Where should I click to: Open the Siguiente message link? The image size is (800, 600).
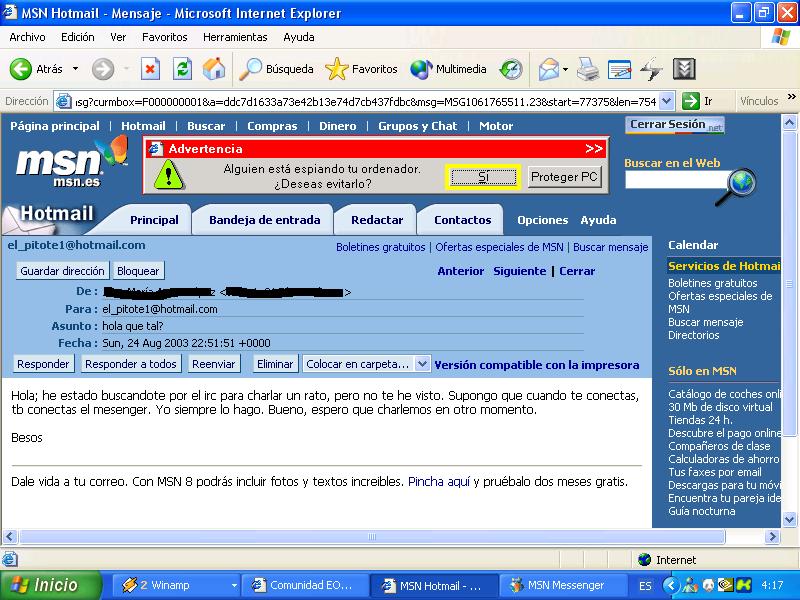519,271
